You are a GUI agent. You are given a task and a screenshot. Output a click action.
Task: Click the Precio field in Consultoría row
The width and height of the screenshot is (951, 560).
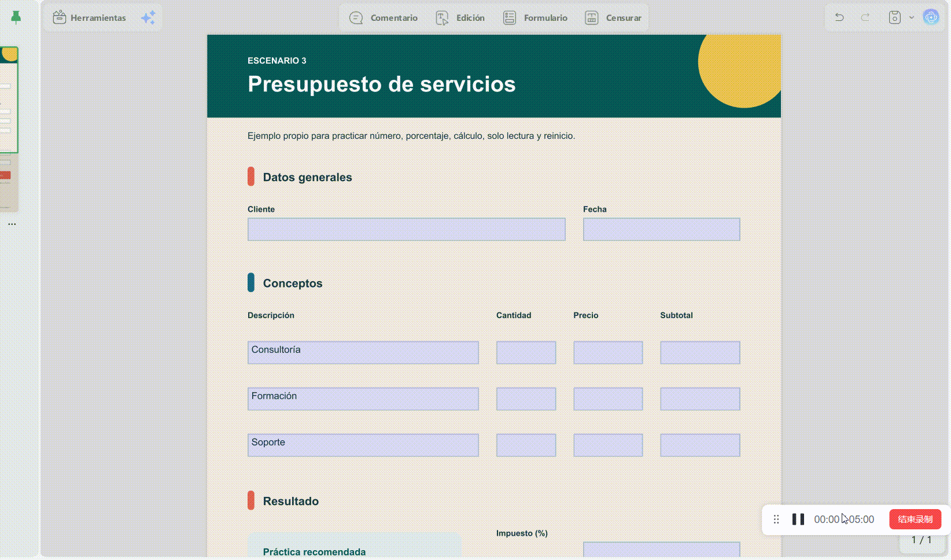tap(608, 352)
